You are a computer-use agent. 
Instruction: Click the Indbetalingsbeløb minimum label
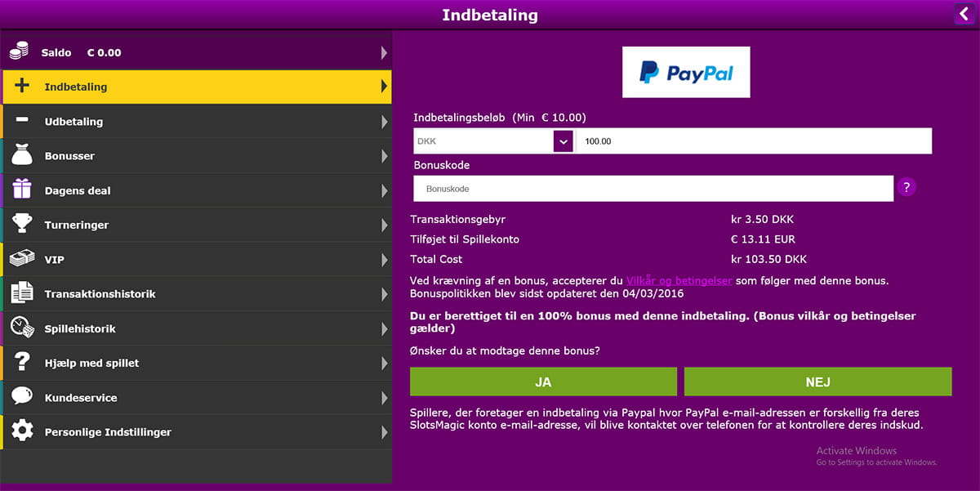click(x=500, y=118)
